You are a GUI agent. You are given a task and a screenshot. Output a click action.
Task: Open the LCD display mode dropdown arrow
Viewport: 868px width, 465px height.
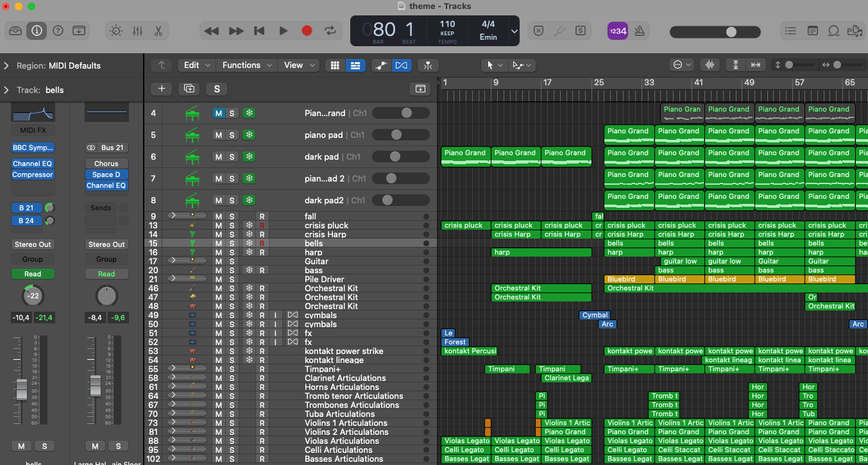(x=514, y=31)
